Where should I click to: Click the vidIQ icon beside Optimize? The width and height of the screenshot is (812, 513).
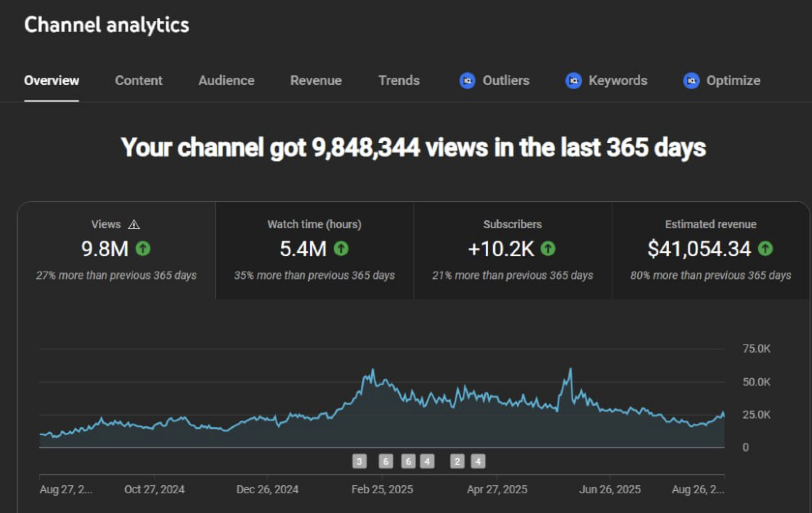click(x=691, y=81)
